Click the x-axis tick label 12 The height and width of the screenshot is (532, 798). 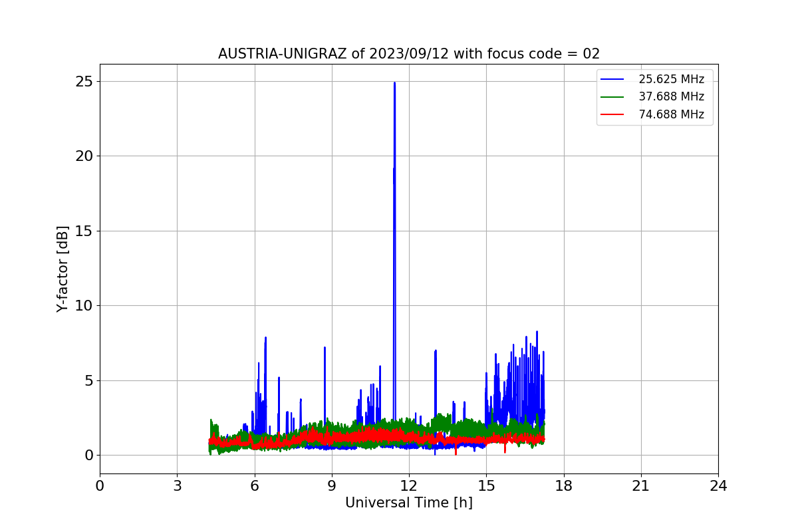click(x=409, y=486)
